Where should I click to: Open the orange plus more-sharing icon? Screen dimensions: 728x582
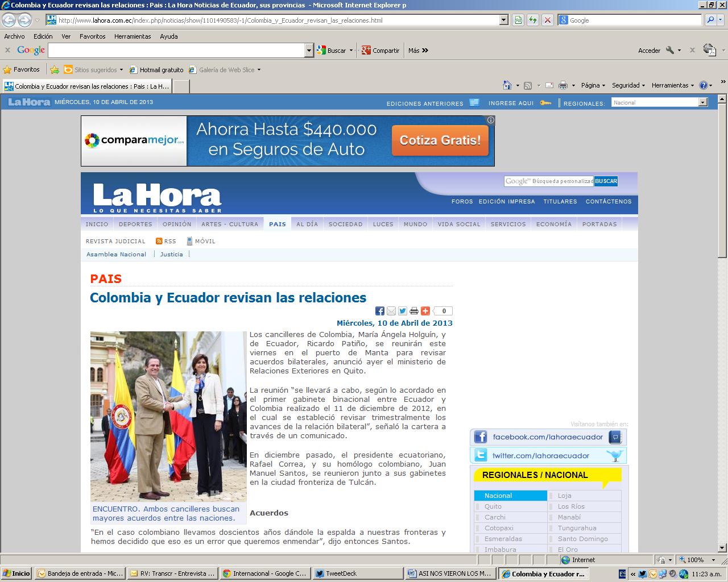(x=425, y=311)
